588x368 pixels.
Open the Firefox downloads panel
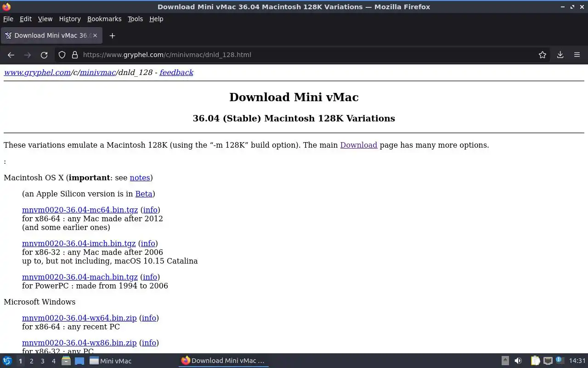(560, 55)
